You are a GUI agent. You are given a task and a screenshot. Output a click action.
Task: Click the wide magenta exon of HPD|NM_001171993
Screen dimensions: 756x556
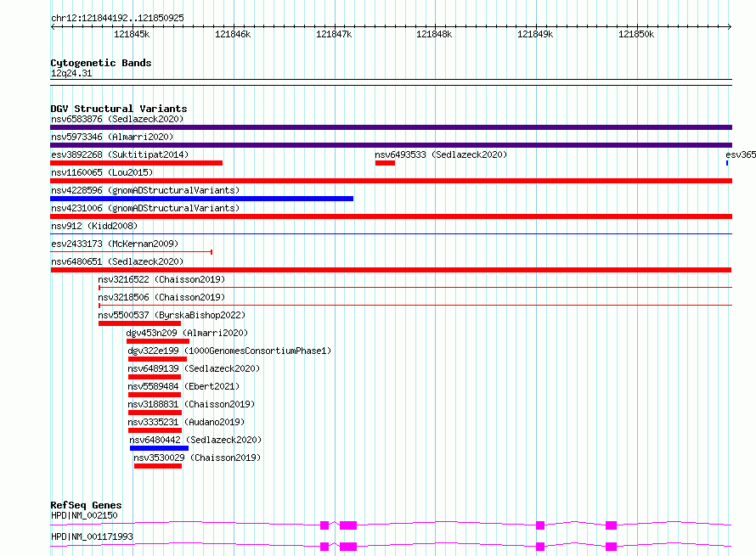coord(348,547)
